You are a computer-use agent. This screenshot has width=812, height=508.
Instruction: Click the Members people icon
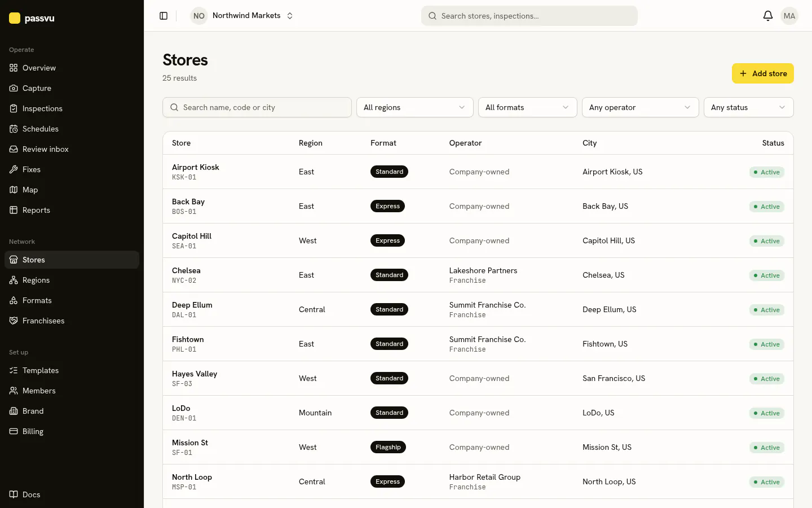tap(14, 391)
